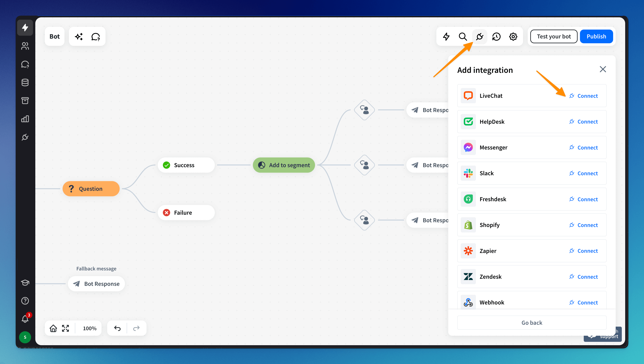
Task: Click the notifications bell icon
Action: 25,319
